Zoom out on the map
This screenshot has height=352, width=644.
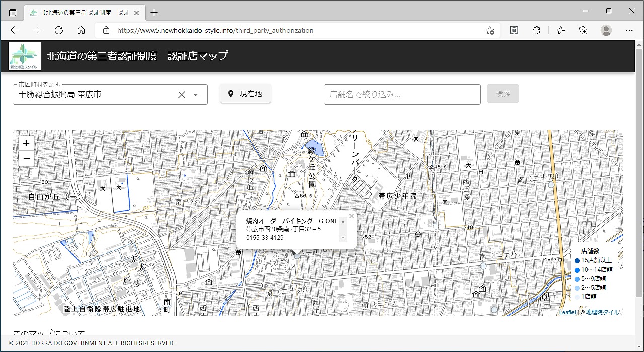pos(26,158)
